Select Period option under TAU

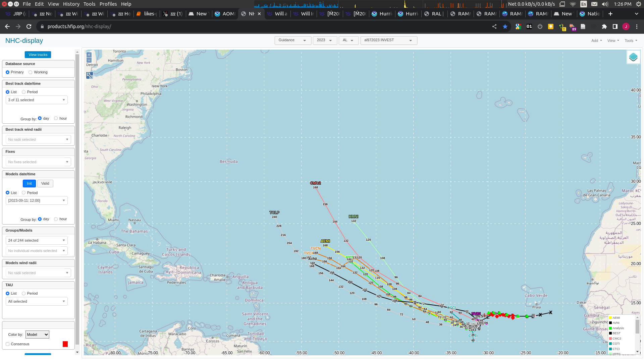pyautogui.click(x=24, y=294)
